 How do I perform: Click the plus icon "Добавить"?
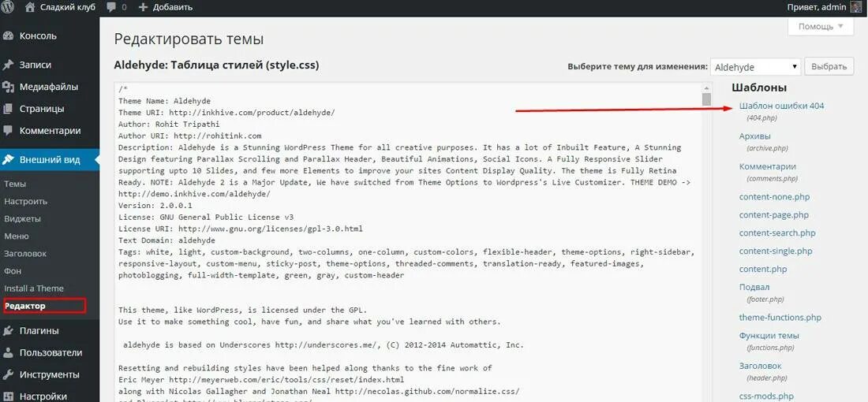143,7
